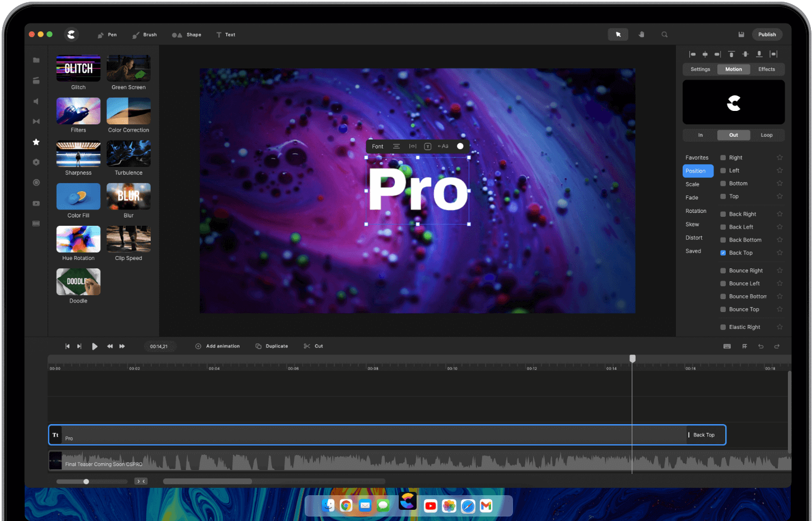Select the Text tool

point(226,34)
